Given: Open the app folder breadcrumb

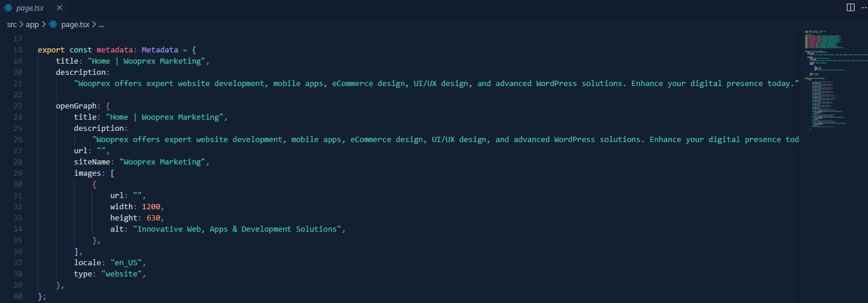Looking at the screenshot, I should tap(32, 25).
